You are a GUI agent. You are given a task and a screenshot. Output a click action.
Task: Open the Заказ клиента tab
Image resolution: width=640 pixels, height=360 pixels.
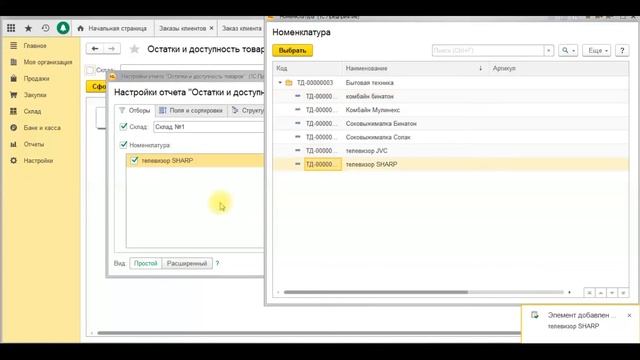tap(241, 28)
